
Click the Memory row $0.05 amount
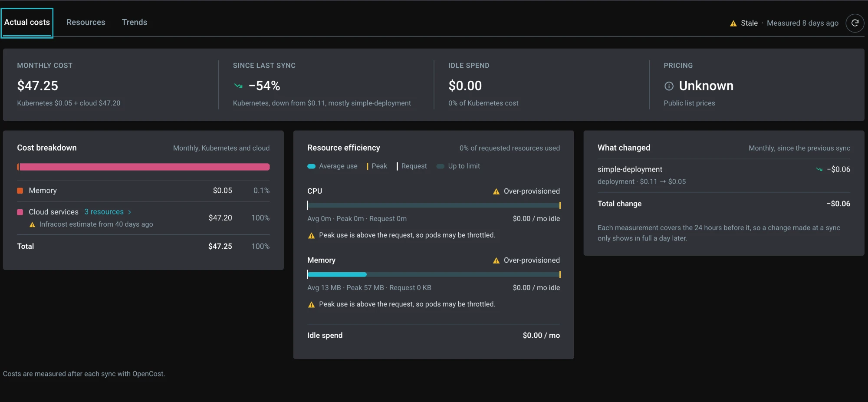tap(222, 191)
